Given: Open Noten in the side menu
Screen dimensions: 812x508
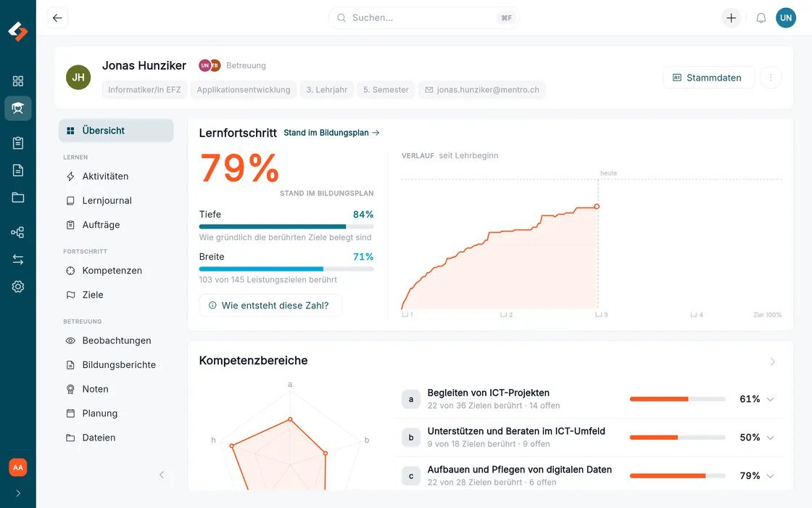Looking at the screenshot, I should pyautogui.click(x=116, y=389).
